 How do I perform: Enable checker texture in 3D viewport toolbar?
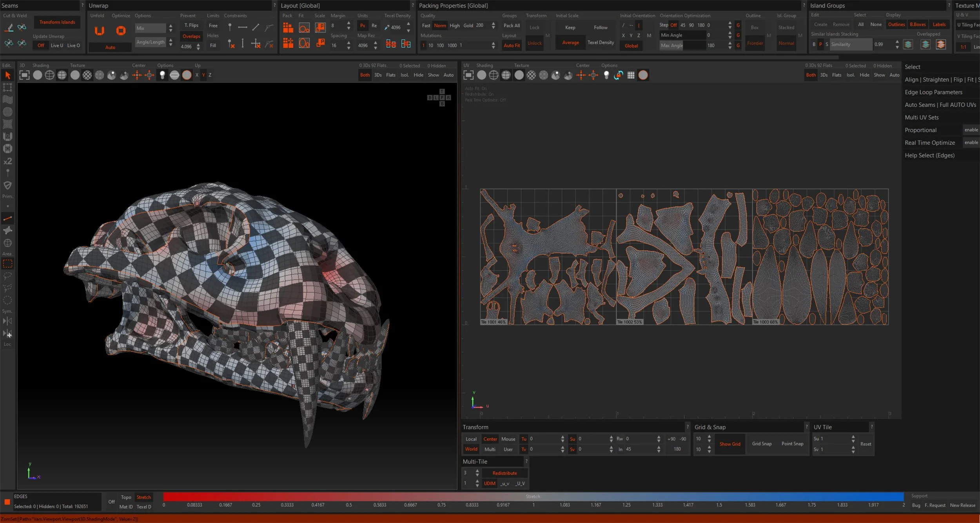tap(87, 75)
